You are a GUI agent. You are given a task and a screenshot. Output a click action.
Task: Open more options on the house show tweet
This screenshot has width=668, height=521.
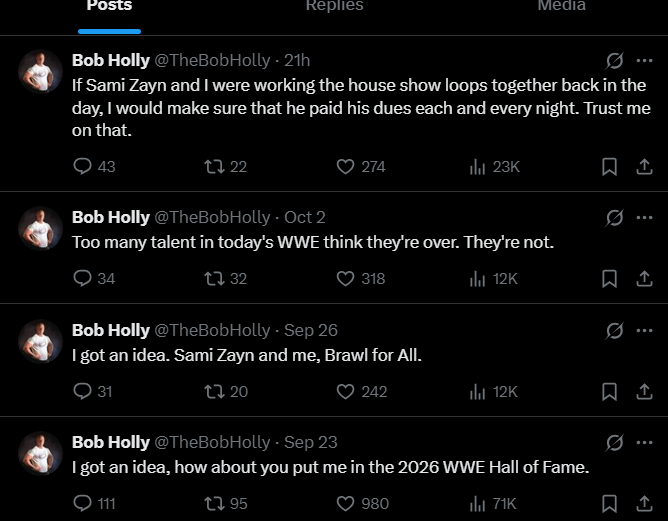[x=644, y=60]
